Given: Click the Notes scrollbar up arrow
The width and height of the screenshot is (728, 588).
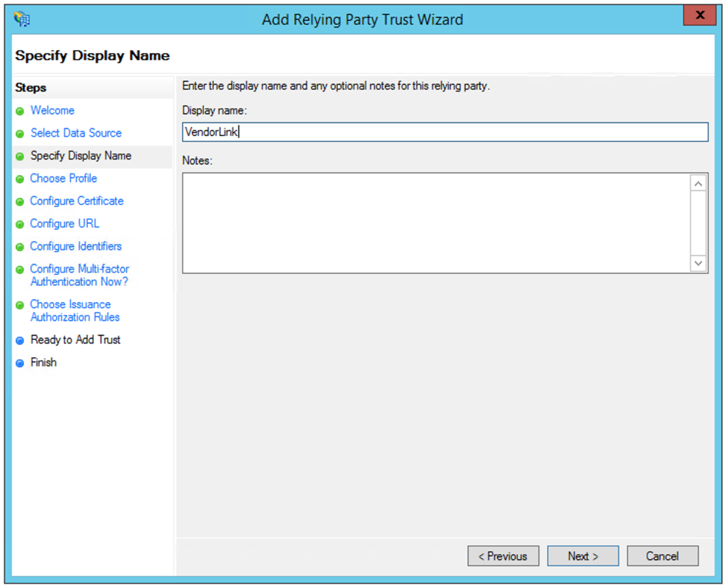Looking at the screenshot, I should pos(698,184).
